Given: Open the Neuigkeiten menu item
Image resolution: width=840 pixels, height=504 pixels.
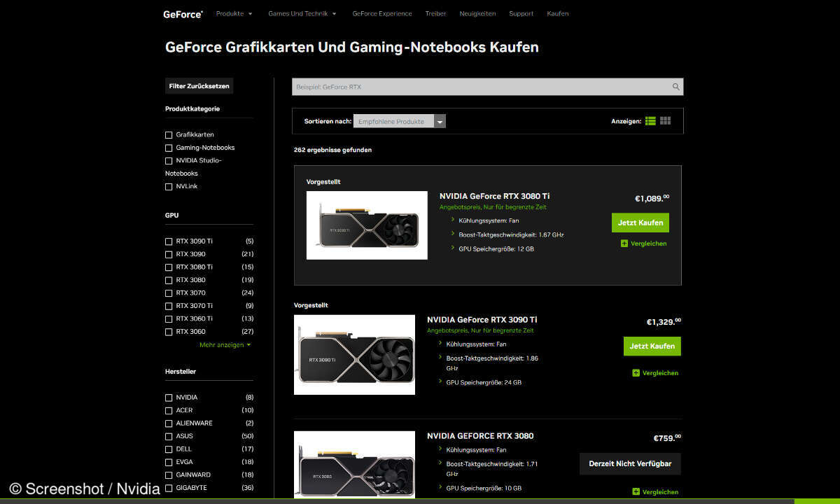Looking at the screenshot, I should [477, 13].
